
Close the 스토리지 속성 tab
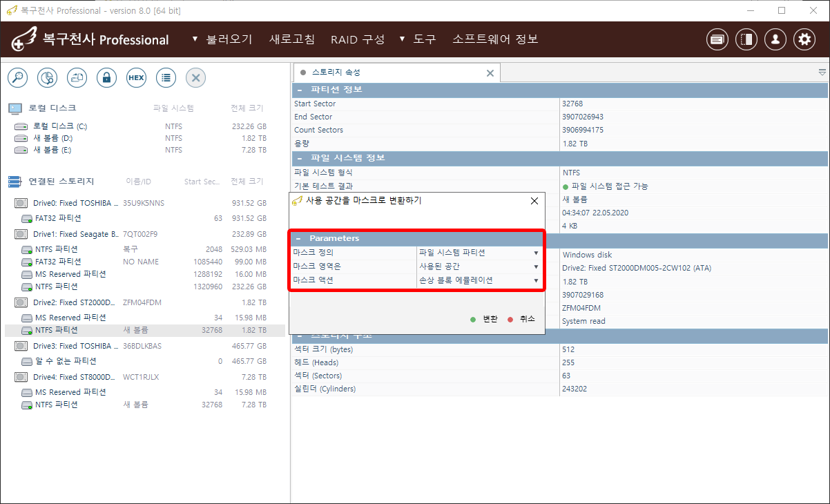tap(490, 73)
